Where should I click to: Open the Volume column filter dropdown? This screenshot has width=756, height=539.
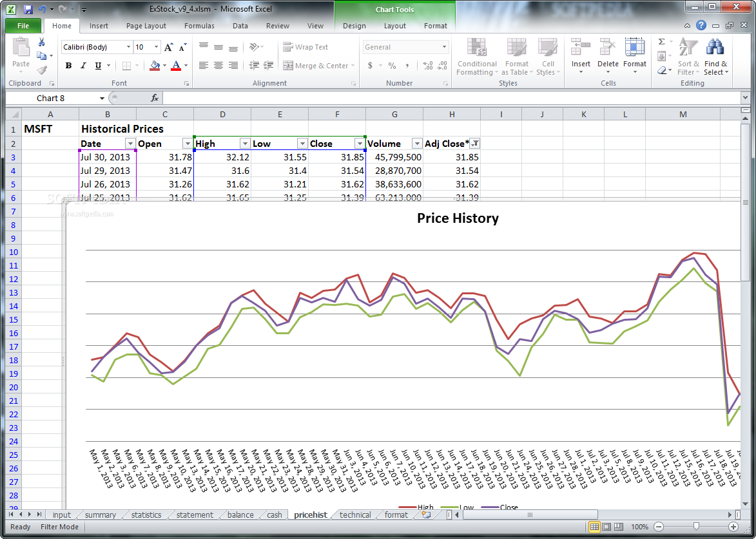pos(417,144)
